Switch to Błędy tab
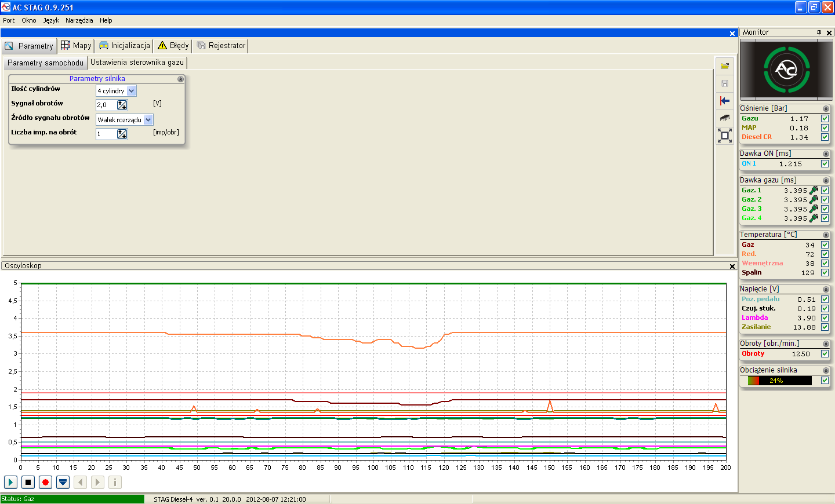Image resolution: width=835 pixels, height=504 pixels. (173, 45)
